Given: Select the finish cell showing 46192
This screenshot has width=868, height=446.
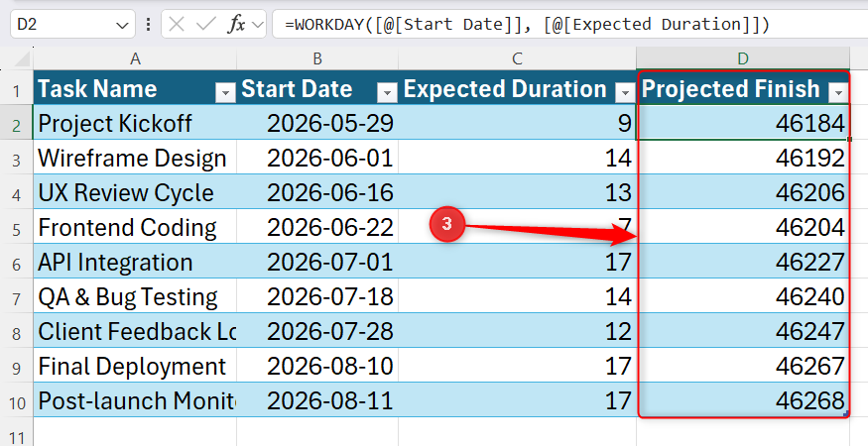Looking at the screenshot, I should point(743,158).
